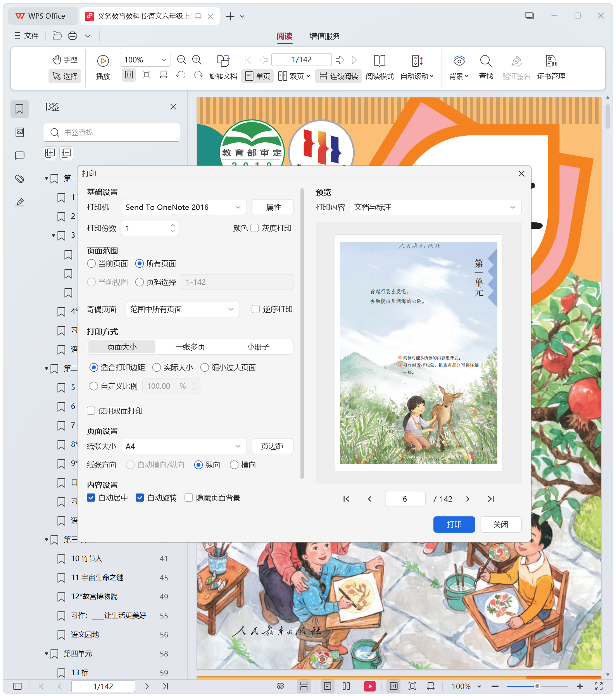Enable reverse order printing
This screenshot has height=696, width=616.
[x=255, y=309]
